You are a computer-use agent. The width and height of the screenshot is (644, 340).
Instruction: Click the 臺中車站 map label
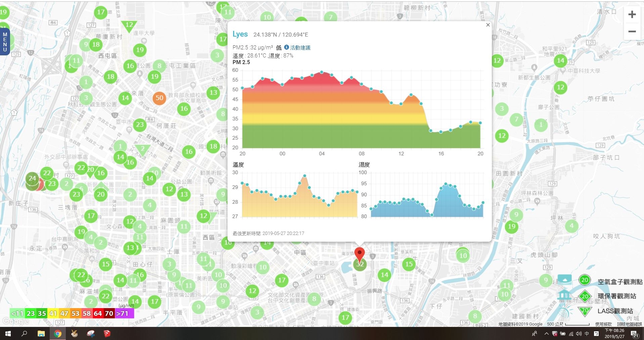(324, 263)
